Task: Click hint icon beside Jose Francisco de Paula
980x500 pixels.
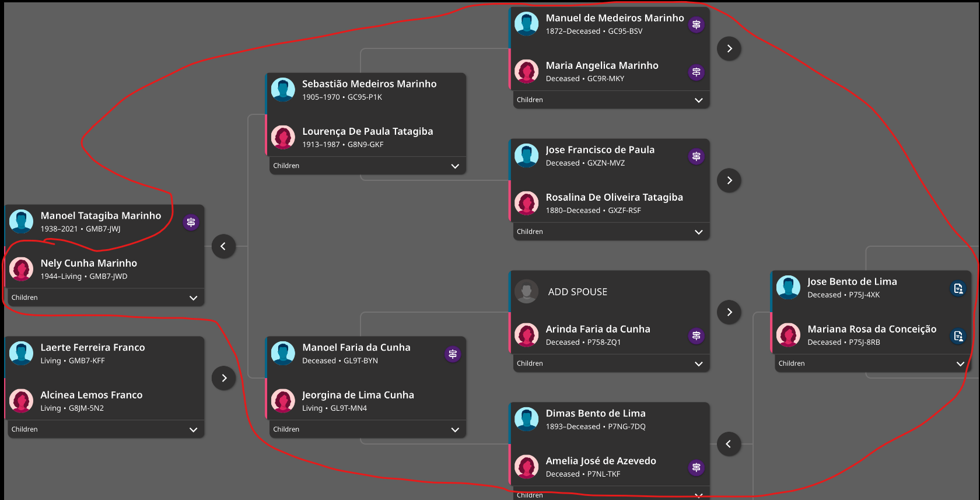Action: [696, 156]
